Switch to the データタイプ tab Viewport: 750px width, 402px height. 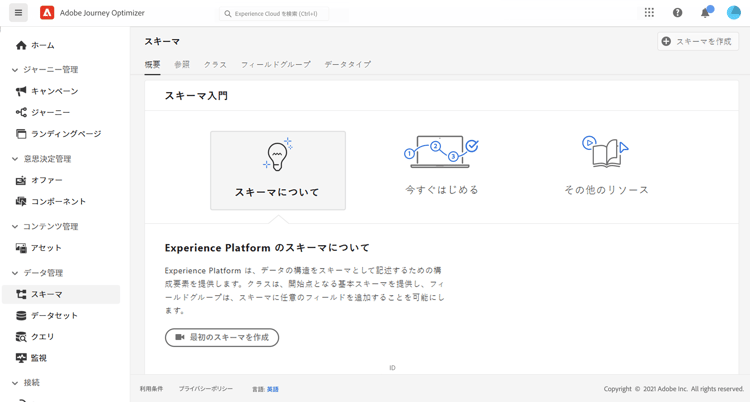[348, 65]
